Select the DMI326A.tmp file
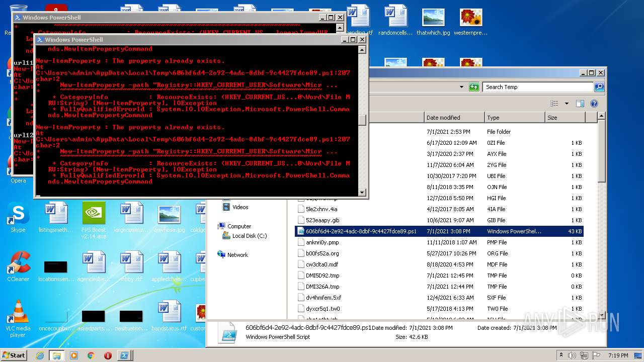Viewport: 644px width, 362px height. pos(439,287)
